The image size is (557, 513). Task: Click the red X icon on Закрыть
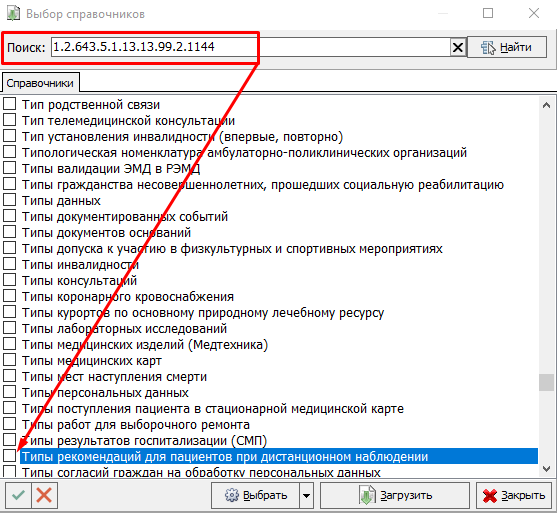pos(490,496)
